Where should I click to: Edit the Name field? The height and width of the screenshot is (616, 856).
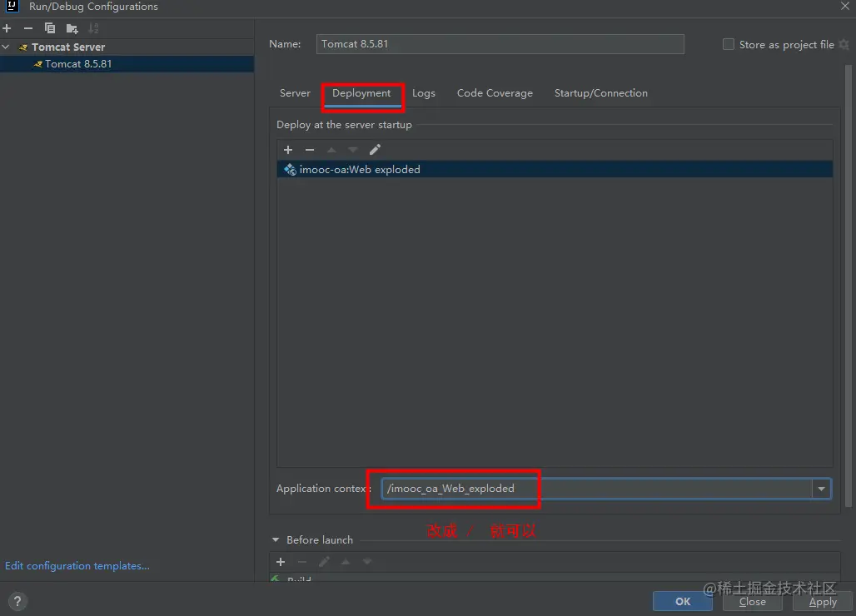pos(500,44)
